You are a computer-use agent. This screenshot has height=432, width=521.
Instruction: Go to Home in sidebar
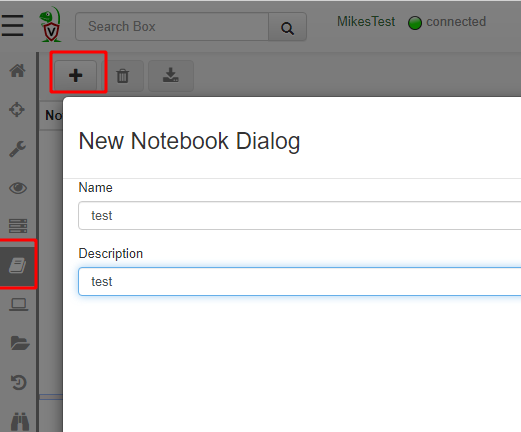[17, 71]
